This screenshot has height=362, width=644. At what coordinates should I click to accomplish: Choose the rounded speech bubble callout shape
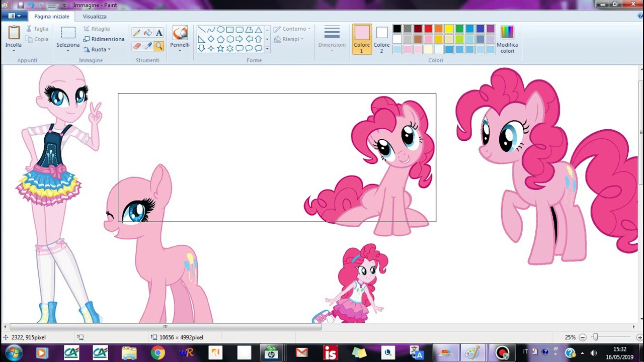tap(239, 49)
